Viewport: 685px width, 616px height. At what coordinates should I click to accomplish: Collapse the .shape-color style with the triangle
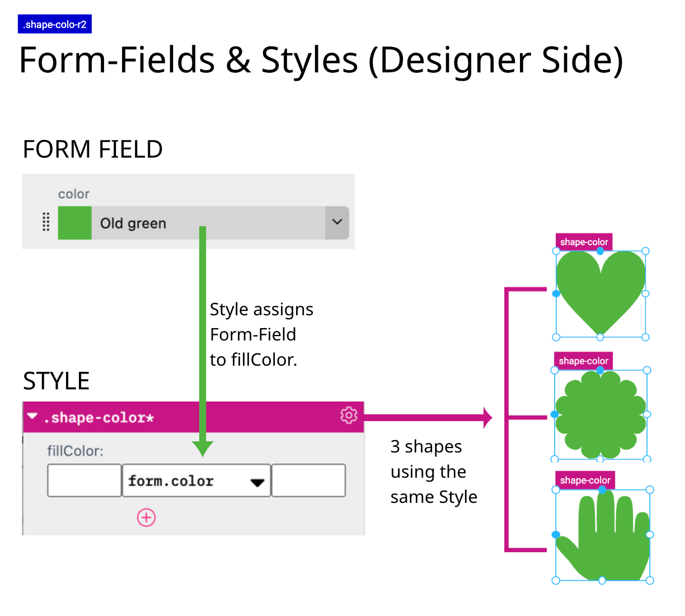click(x=32, y=416)
